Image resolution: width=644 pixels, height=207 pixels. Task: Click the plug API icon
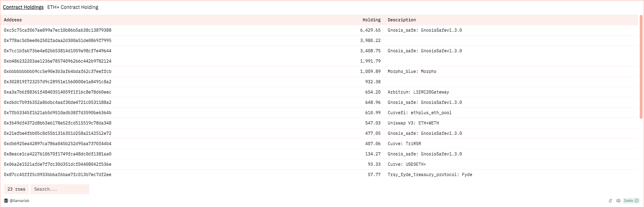coord(611,201)
